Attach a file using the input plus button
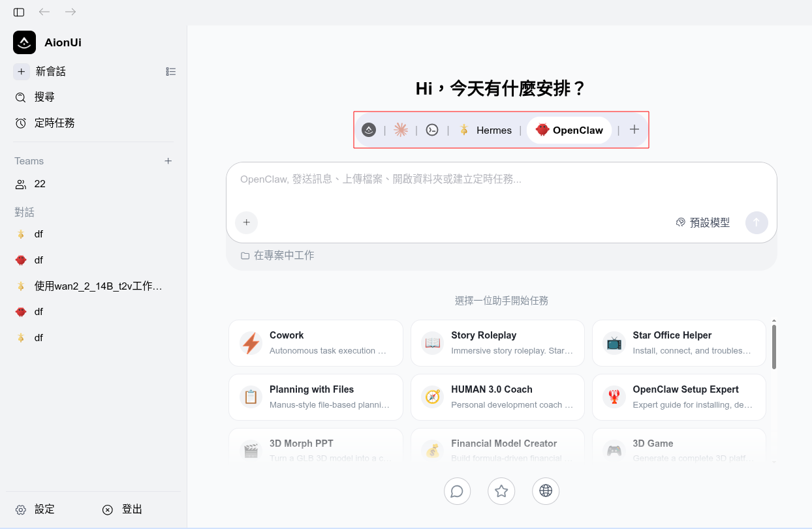Viewport: 812px width, 529px height. [246, 222]
